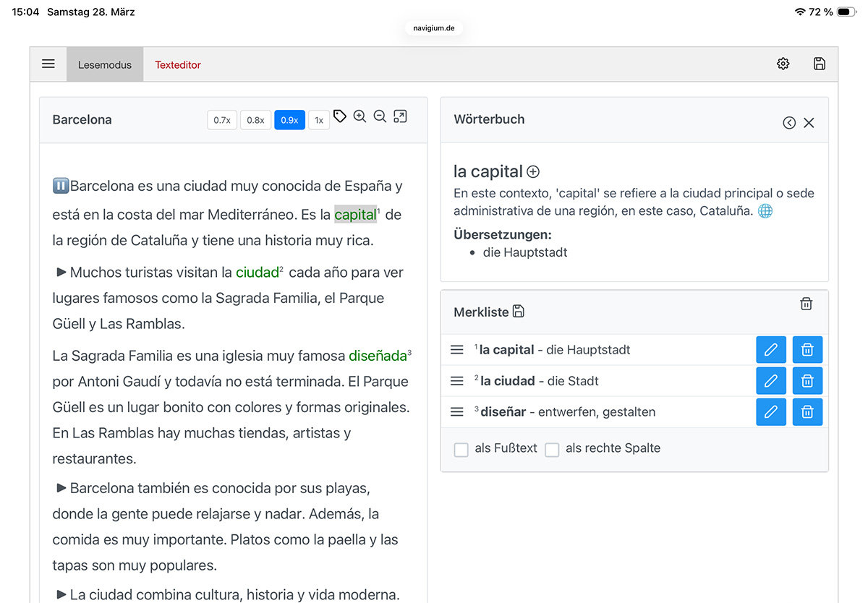Open the hamburger menu in top bar
Image resolution: width=868 pixels, height=603 pixels.
click(48, 64)
